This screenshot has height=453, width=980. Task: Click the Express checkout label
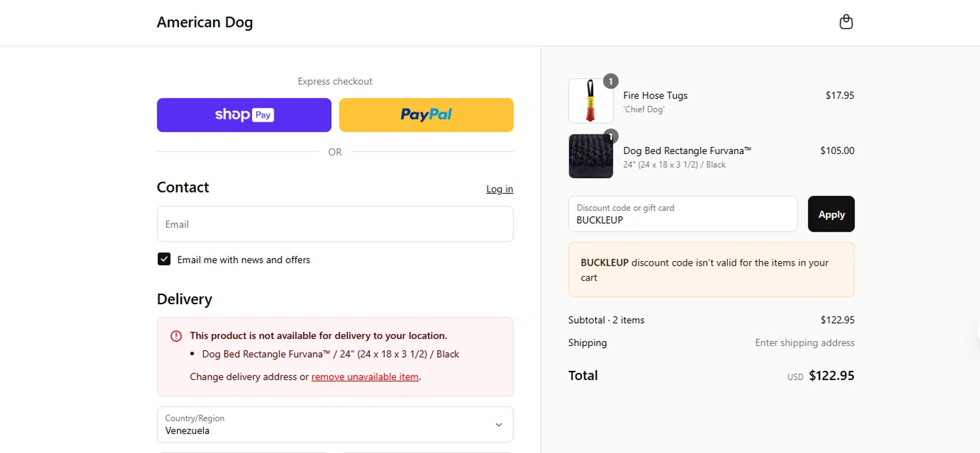tap(335, 82)
